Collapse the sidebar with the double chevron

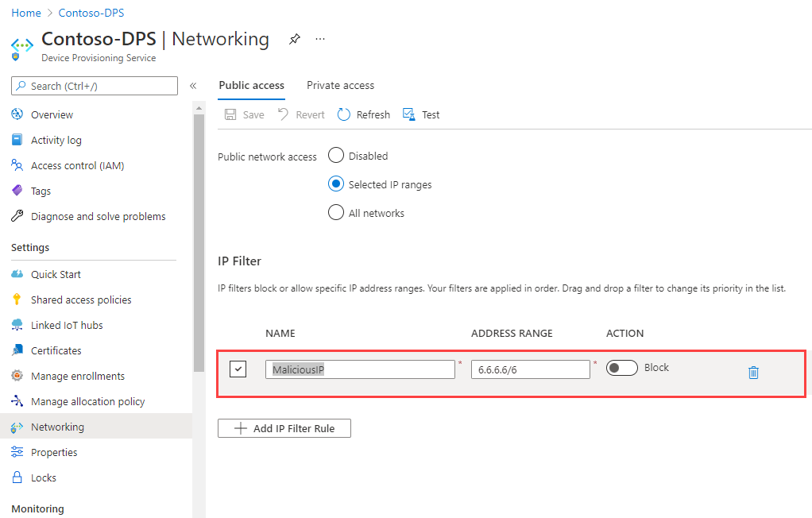point(193,86)
